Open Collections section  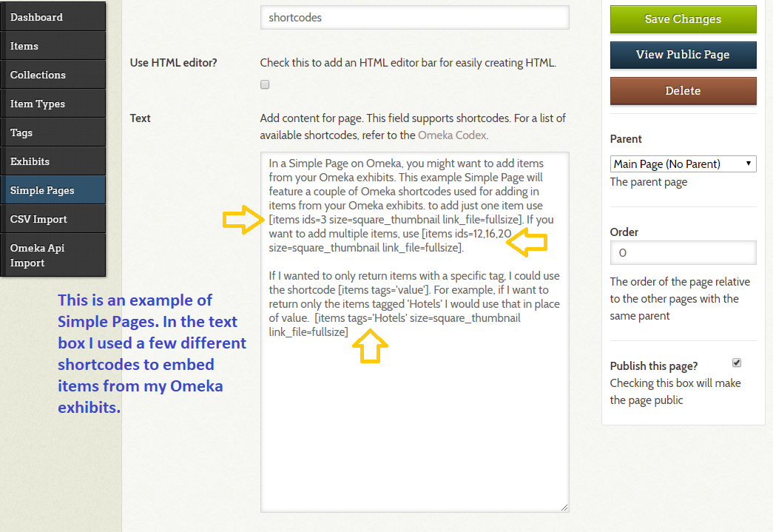pos(53,75)
